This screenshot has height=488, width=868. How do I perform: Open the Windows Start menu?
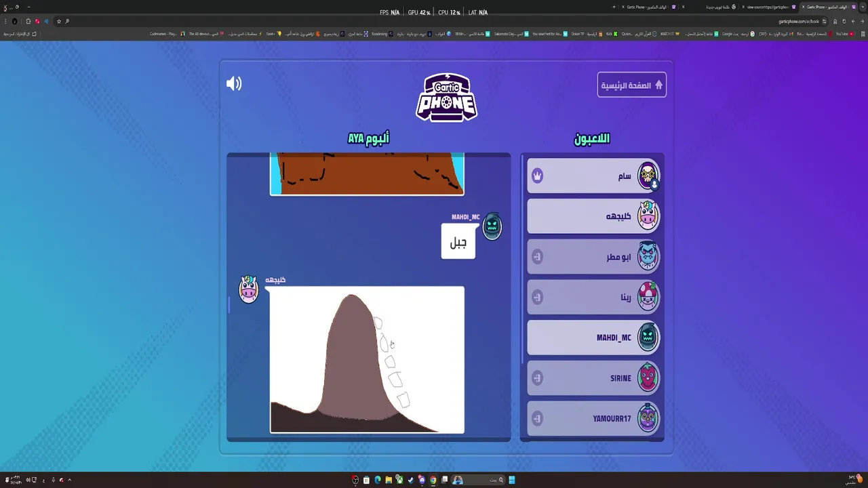pos(512,480)
